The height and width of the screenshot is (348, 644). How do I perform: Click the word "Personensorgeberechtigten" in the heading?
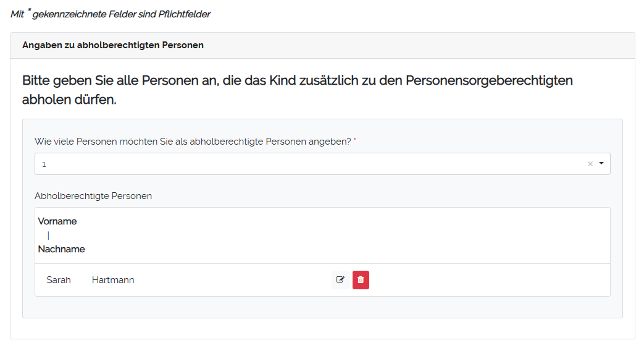coord(489,81)
